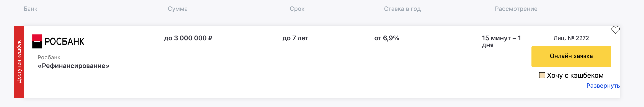Sort by the 'Рассмотрение' column header
Screen dimensions: 644x107
[516, 9]
